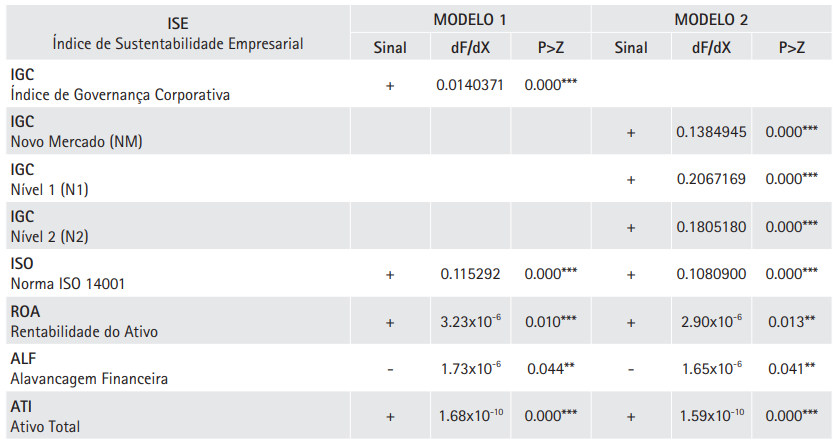Click the value 0.2067169
839x447 pixels.
coord(711,180)
